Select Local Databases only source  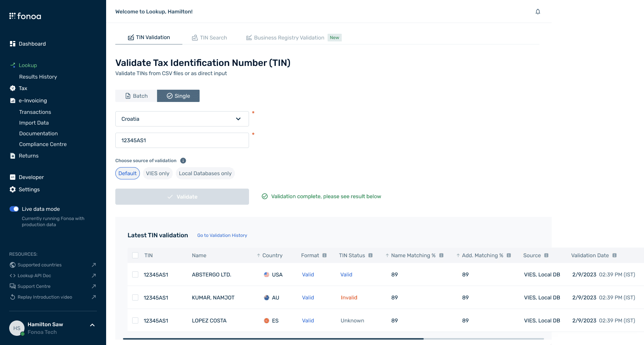pos(205,173)
